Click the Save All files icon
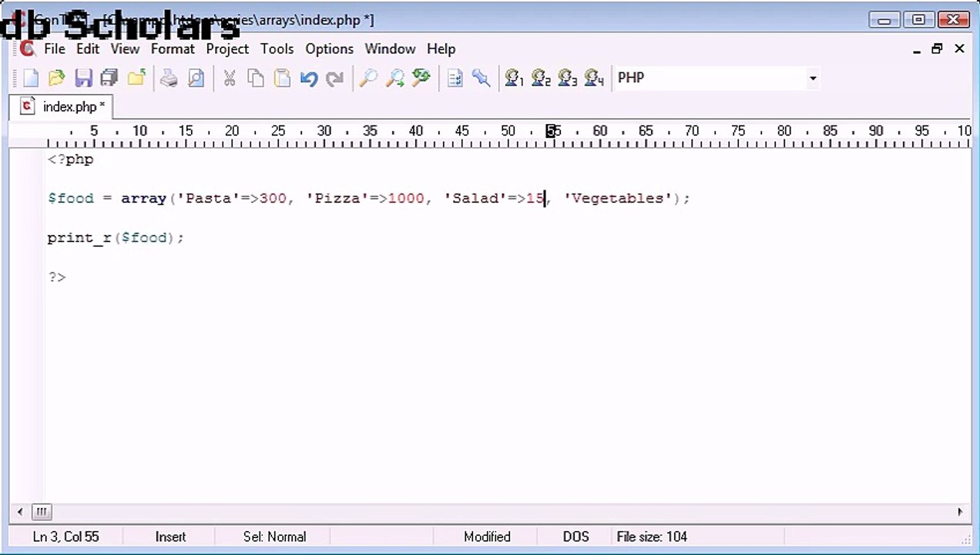 point(109,78)
